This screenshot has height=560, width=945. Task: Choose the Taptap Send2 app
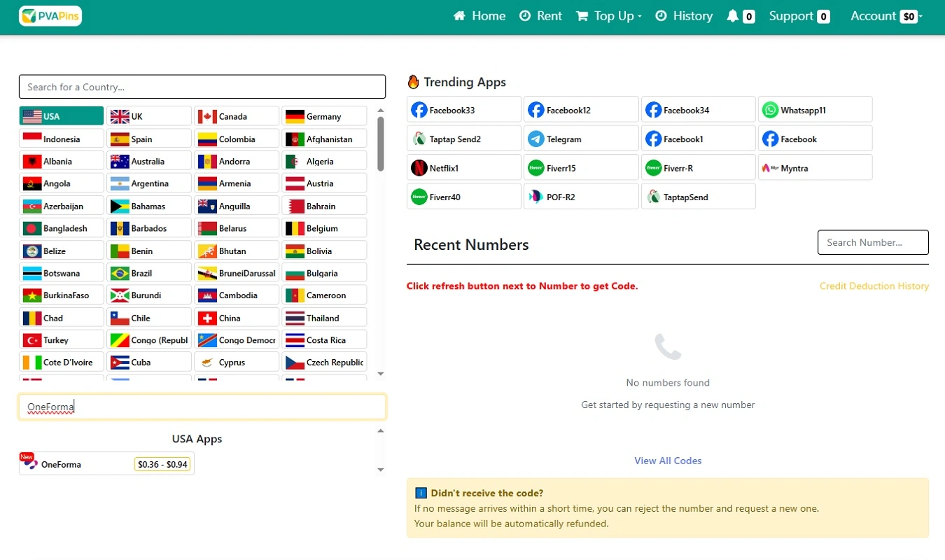point(464,139)
